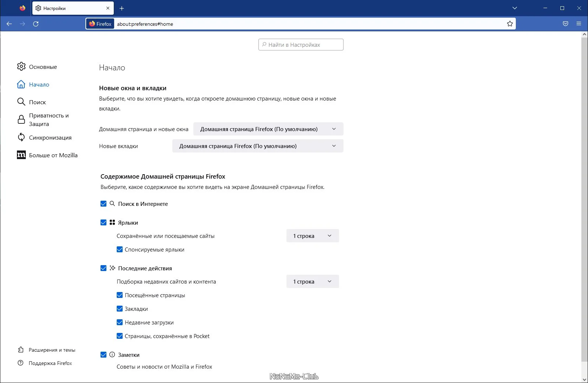Change Ярлыки rows count dropdown

[313, 236]
